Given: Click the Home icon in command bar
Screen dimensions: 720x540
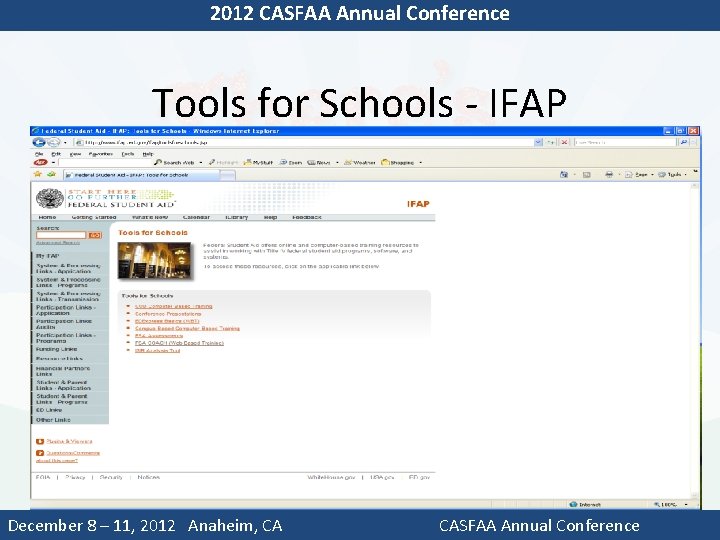Looking at the screenshot, I should point(564,174).
